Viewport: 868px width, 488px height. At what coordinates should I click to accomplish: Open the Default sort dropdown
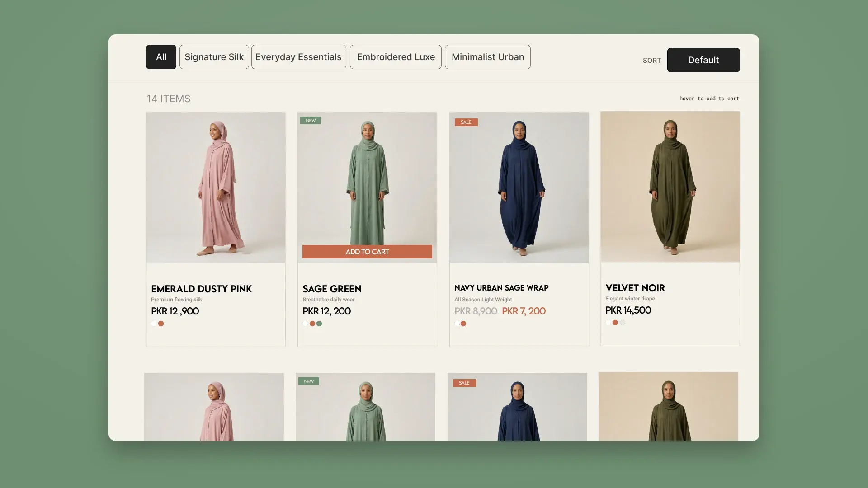(x=703, y=60)
